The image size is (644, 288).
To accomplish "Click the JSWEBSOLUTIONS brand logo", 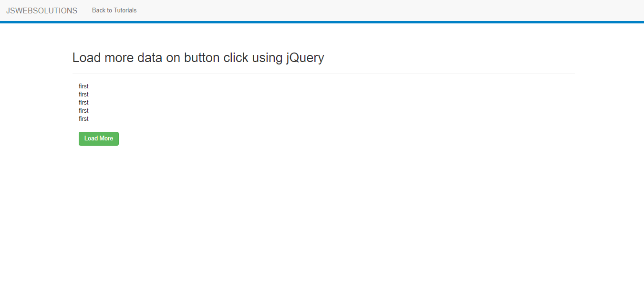I will click(x=42, y=10).
